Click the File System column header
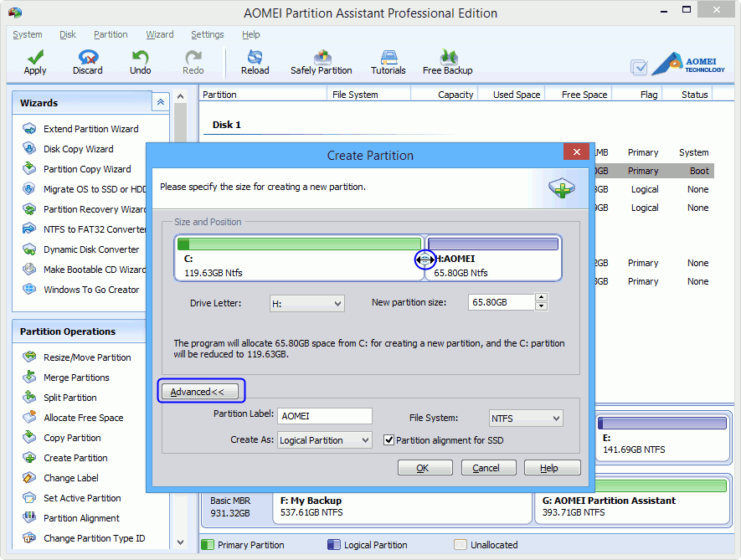Screen dimensions: 741x560 [x=368, y=95]
